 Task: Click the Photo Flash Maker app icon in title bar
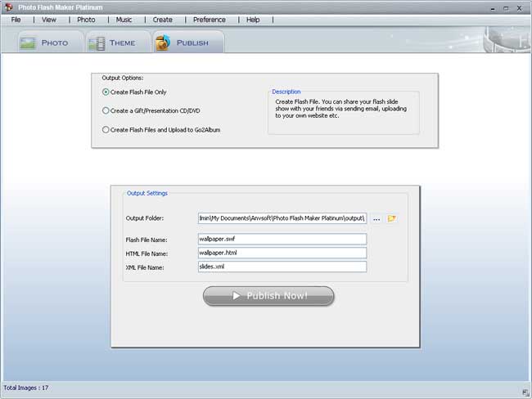[9, 7]
